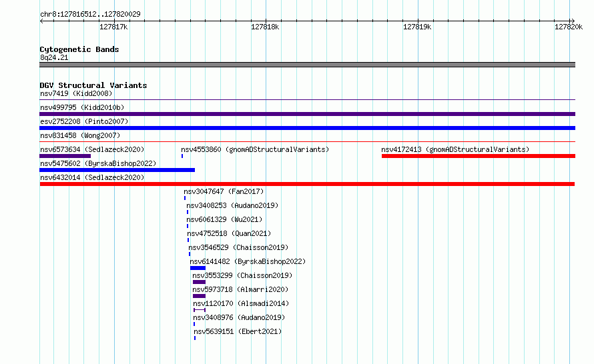Click the gray 8q24.21 cytogenetic band bar
The height and width of the screenshot is (364, 594).
point(307,65)
